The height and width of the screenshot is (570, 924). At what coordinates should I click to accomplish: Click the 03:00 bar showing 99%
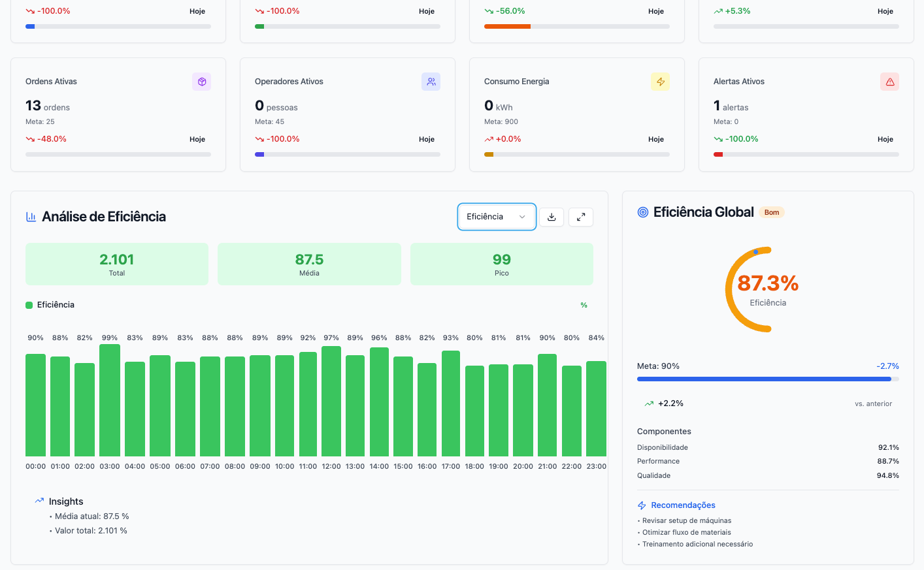point(110,400)
